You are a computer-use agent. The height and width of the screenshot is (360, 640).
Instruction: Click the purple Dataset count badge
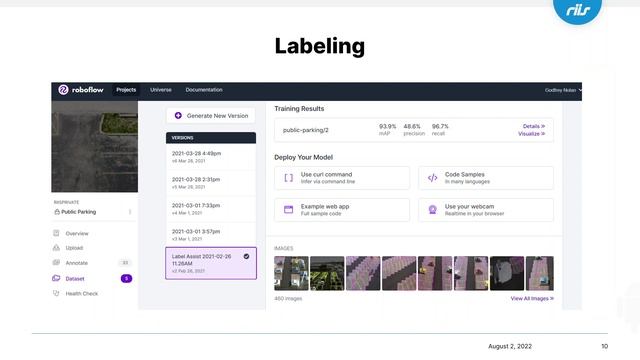[x=126, y=278]
